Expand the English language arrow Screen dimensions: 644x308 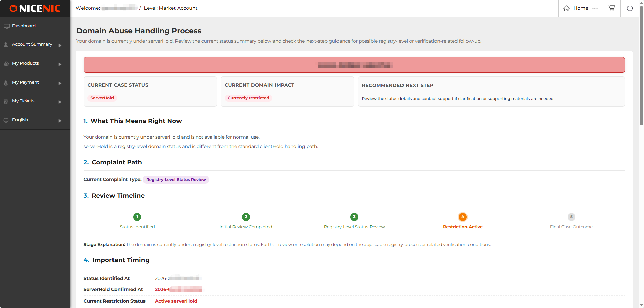(60, 121)
